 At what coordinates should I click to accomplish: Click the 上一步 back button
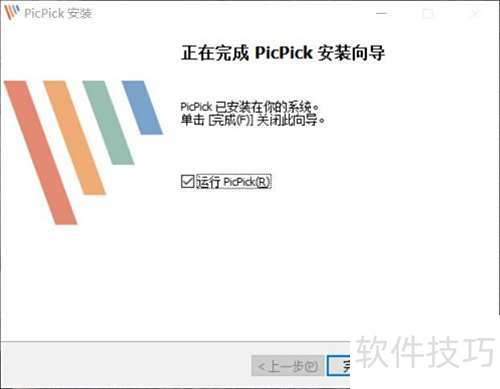click(x=287, y=366)
